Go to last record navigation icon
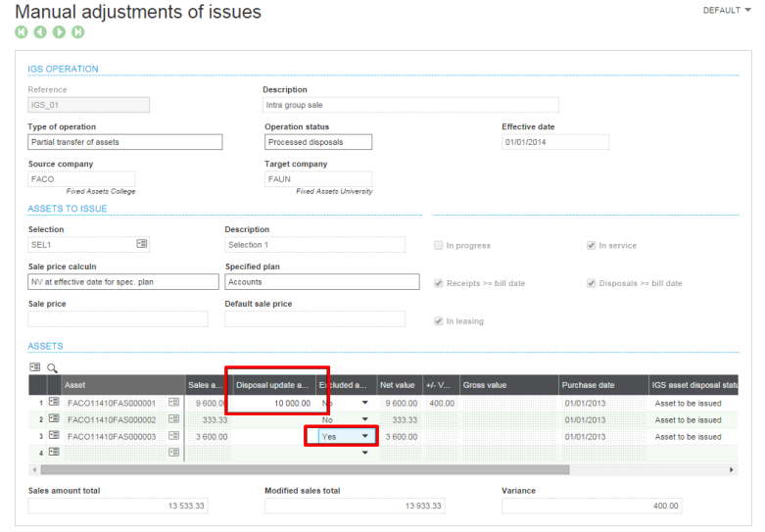Screen dimensions: 765x532 tap(78, 32)
